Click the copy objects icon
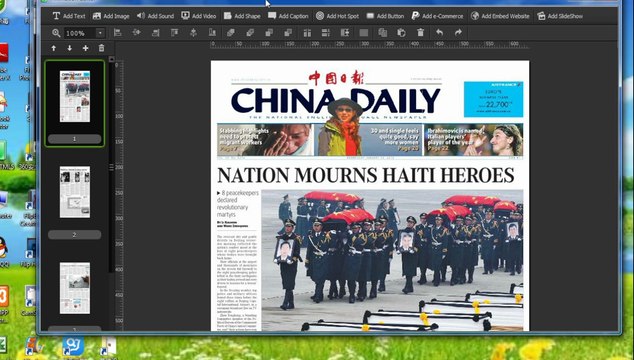The height and width of the screenshot is (360, 634). pyautogui.click(x=383, y=33)
